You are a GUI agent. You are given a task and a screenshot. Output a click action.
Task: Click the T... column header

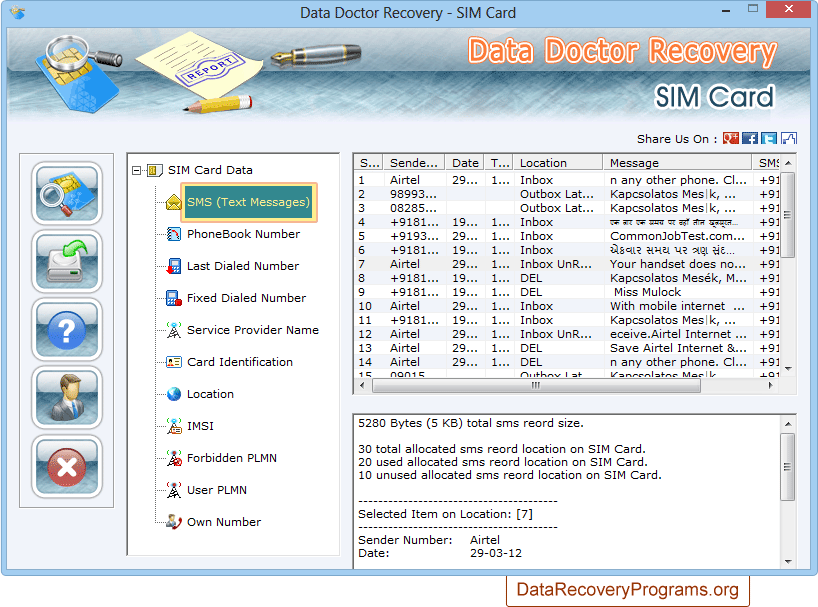tap(499, 163)
